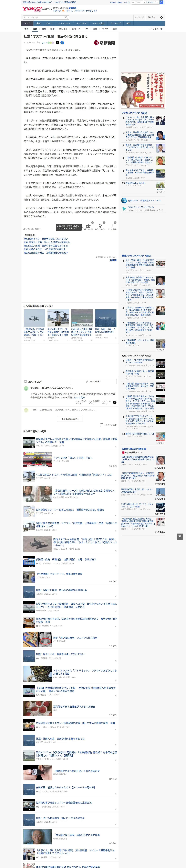
Task: Click the keyword search input field
Action: [x=44, y=18]
